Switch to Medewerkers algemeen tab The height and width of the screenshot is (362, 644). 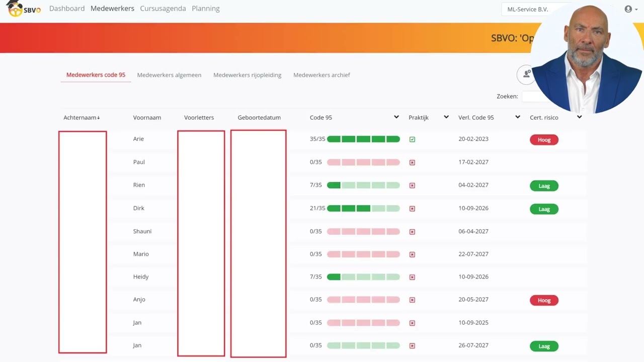pos(169,75)
